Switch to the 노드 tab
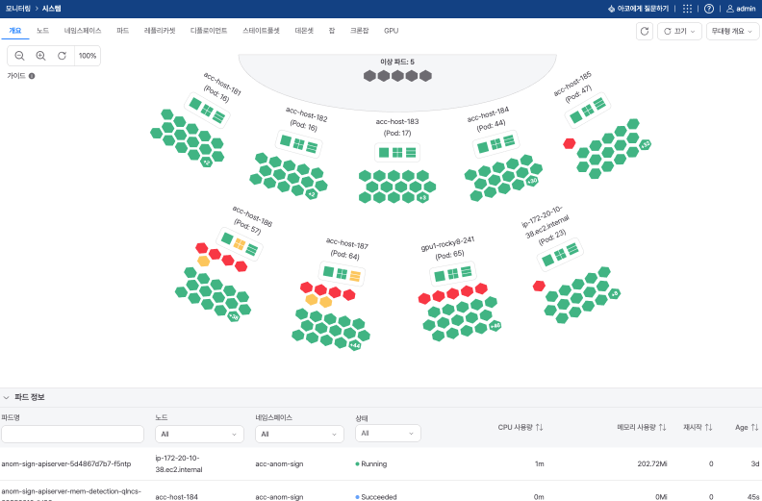 [43, 31]
